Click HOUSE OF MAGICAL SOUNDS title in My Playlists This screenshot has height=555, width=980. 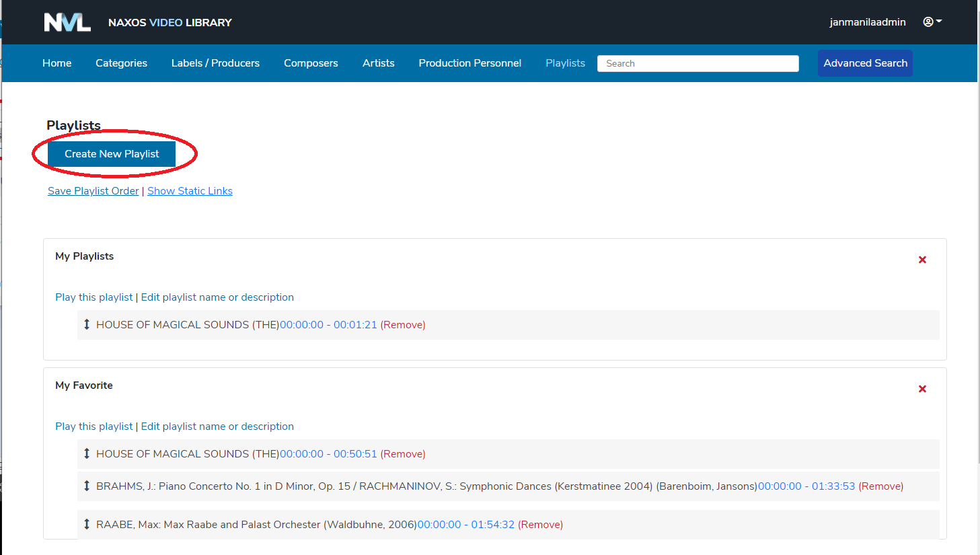point(188,325)
